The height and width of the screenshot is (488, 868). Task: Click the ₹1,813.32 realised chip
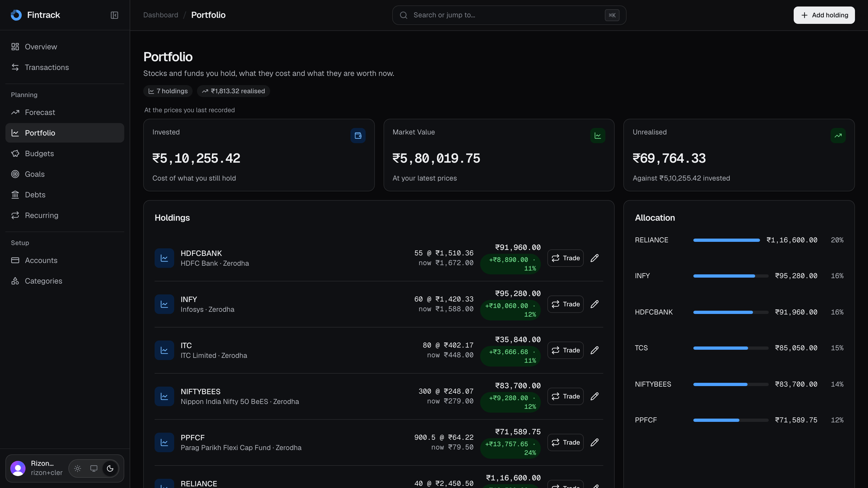pyautogui.click(x=233, y=91)
